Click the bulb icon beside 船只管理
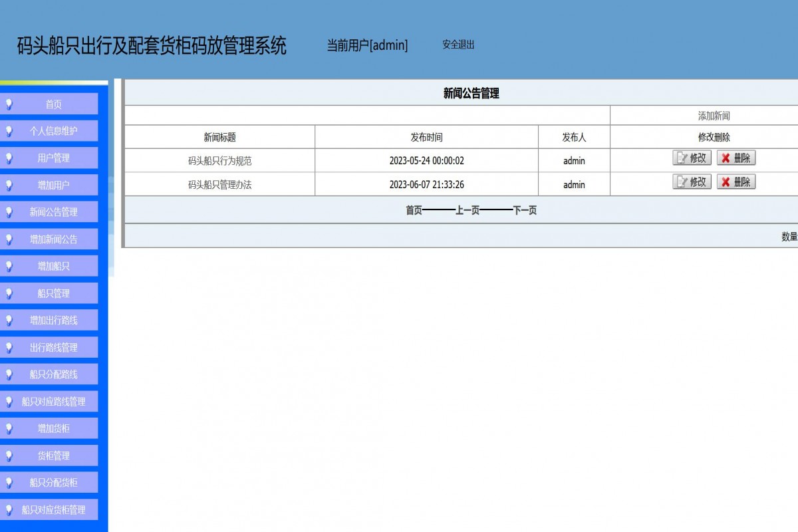 click(x=9, y=293)
